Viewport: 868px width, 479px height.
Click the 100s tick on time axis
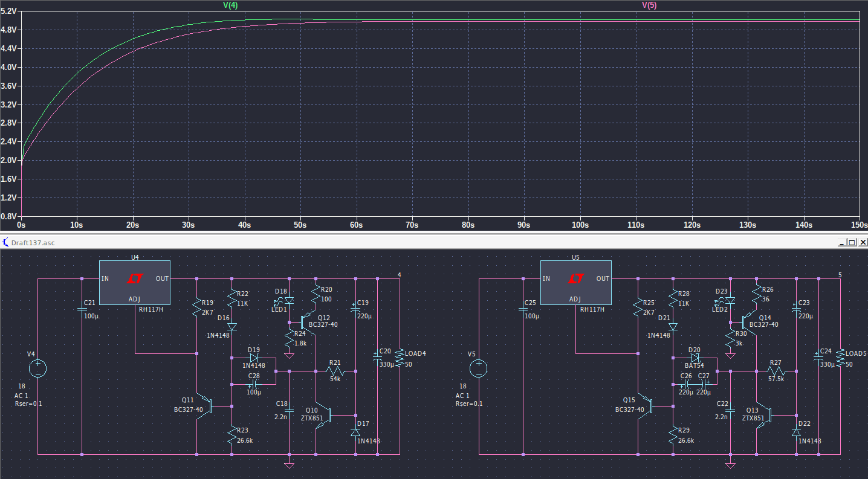[580, 225]
